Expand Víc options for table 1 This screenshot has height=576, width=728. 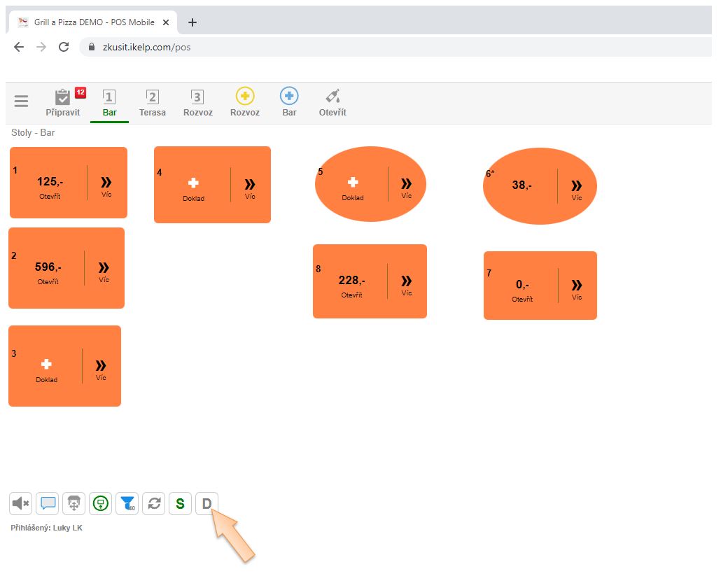tap(106, 184)
